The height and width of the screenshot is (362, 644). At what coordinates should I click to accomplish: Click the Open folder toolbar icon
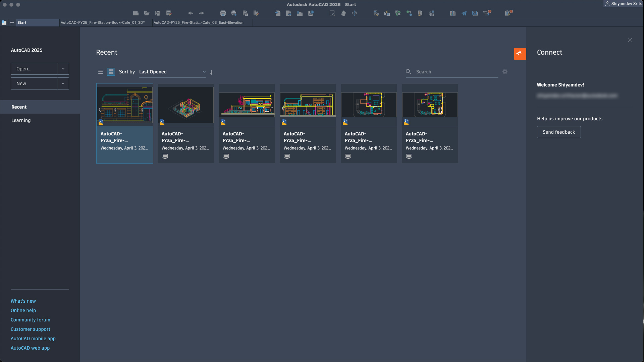coord(147,13)
